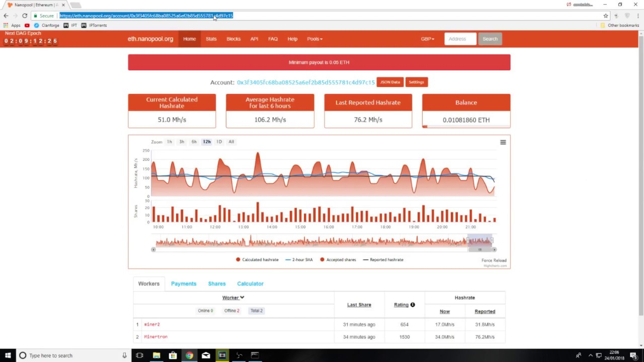Open the miner2 worker link
The height and width of the screenshot is (362, 644).
click(152, 324)
